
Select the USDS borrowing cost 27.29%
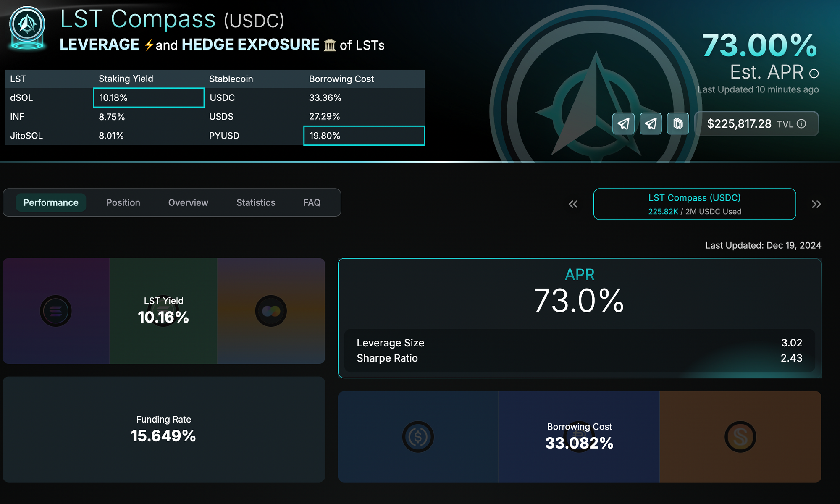point(324,116)
